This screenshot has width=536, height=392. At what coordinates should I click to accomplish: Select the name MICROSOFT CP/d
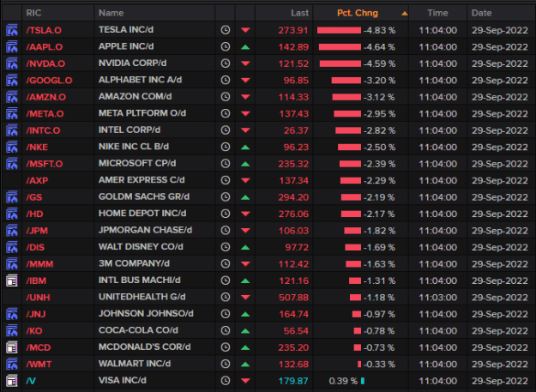(137, 163)
